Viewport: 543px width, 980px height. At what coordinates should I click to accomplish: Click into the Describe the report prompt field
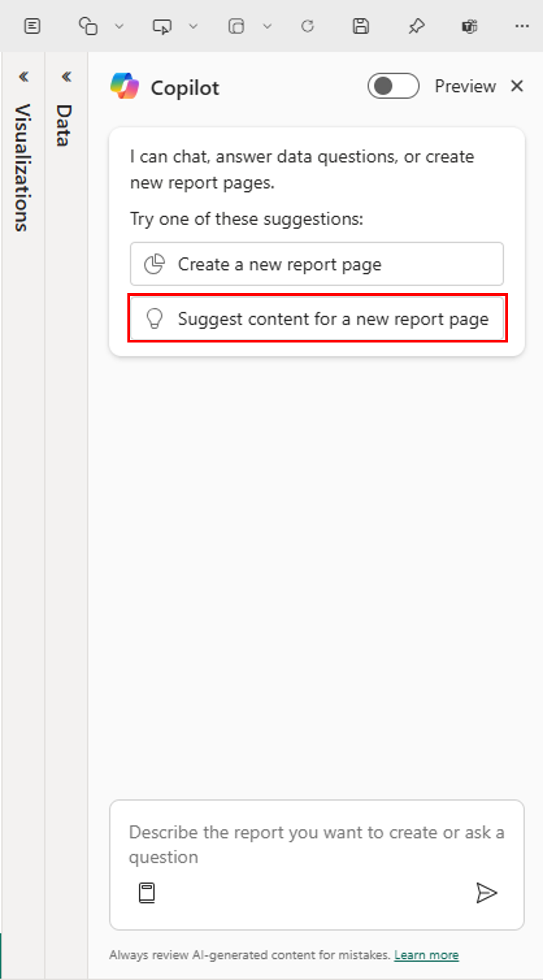pos(317,845)
